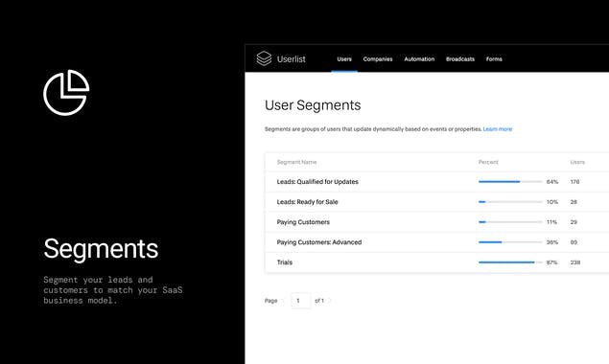The image size is (609, 364).
Task: Open the Trials segment
Action: (x=284, y=262)
